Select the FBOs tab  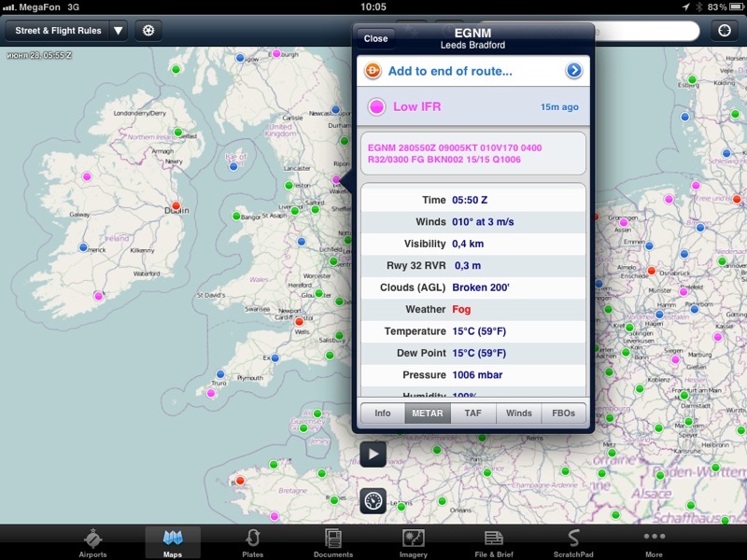pos(563,413)
